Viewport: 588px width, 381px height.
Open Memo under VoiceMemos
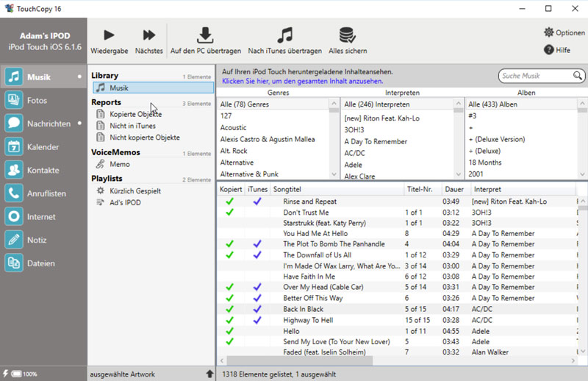pos(120,164)
